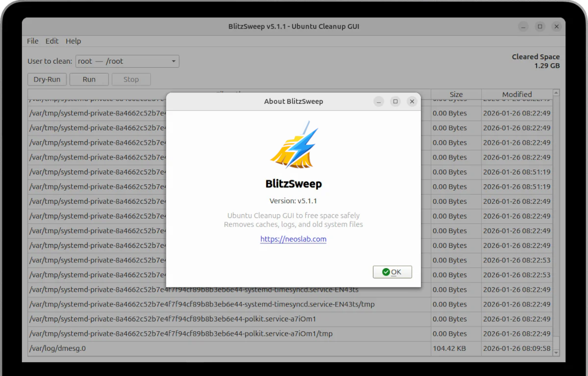Viewport: 588px width, 376px height.
Task: Close the main BlitzSweep window
Action: click(556, 26)
